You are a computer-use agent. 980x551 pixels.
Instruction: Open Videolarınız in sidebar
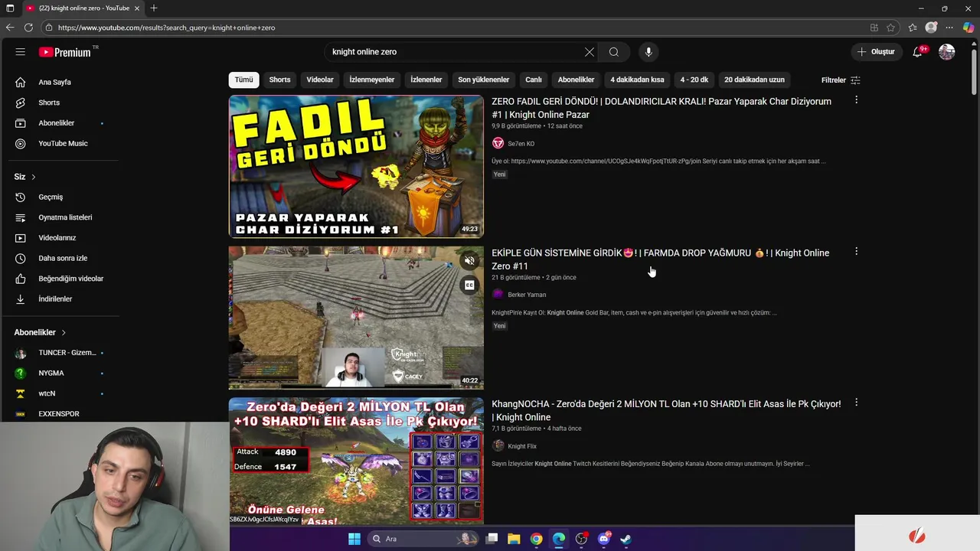click(57, 238)
